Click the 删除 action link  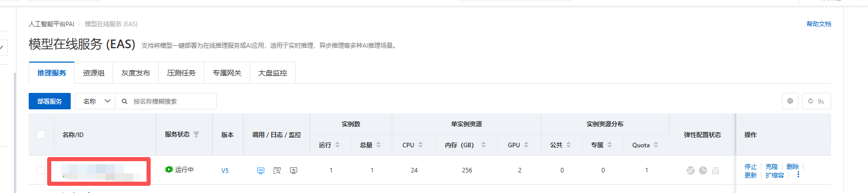[793, 167]
